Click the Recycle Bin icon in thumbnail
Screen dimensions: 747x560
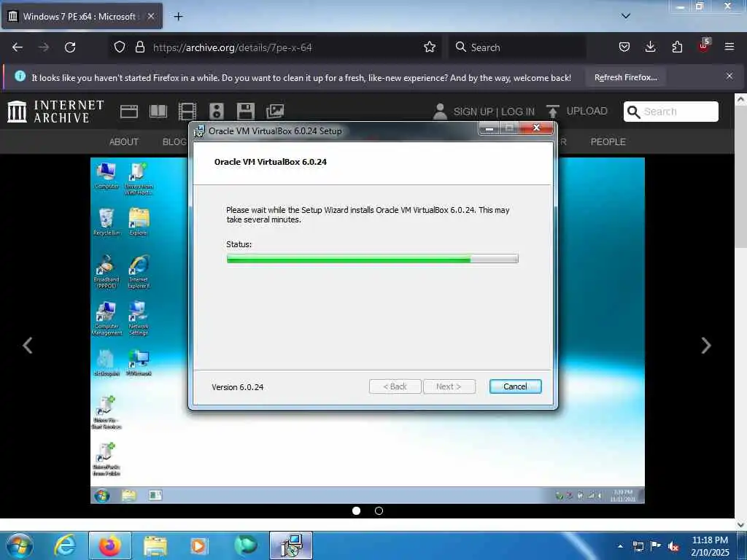(107, 222)
